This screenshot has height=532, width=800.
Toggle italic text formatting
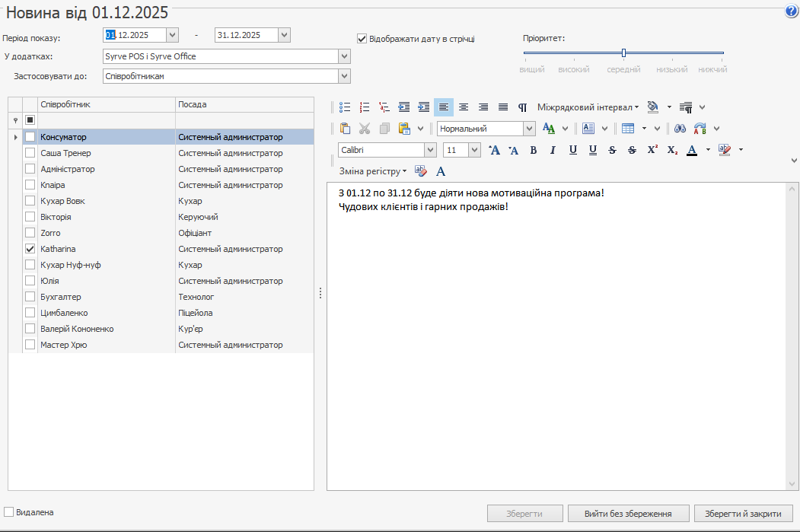pyautogui.click(x=553, y=150)
